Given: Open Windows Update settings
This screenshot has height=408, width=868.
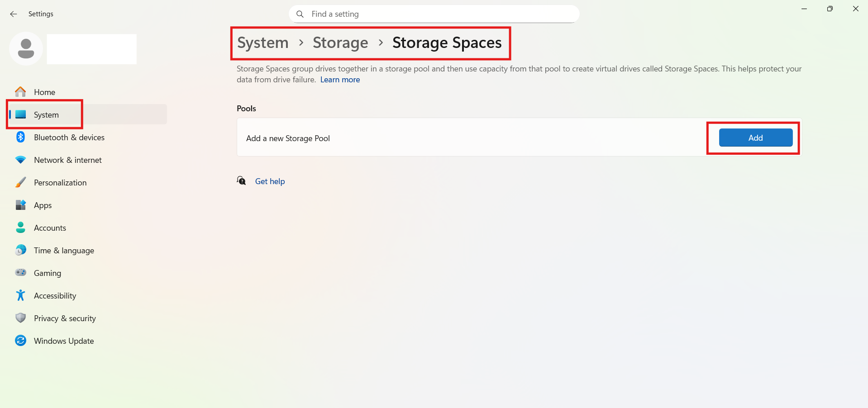Looking at the screenshot, I should pyautogui.click(x=64, y=341).
